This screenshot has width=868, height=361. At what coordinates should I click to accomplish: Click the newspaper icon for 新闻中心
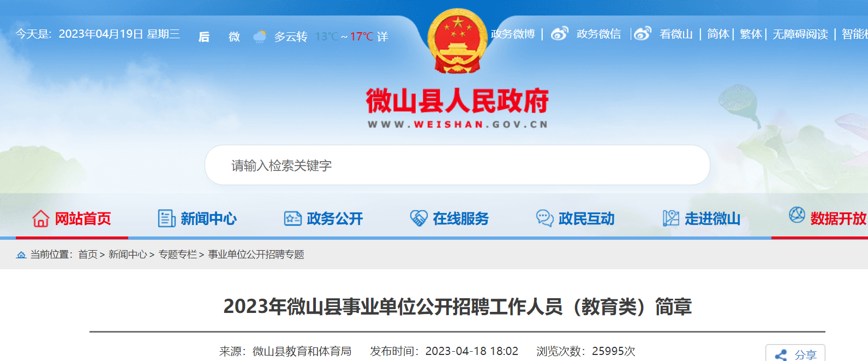coord(166,218)
